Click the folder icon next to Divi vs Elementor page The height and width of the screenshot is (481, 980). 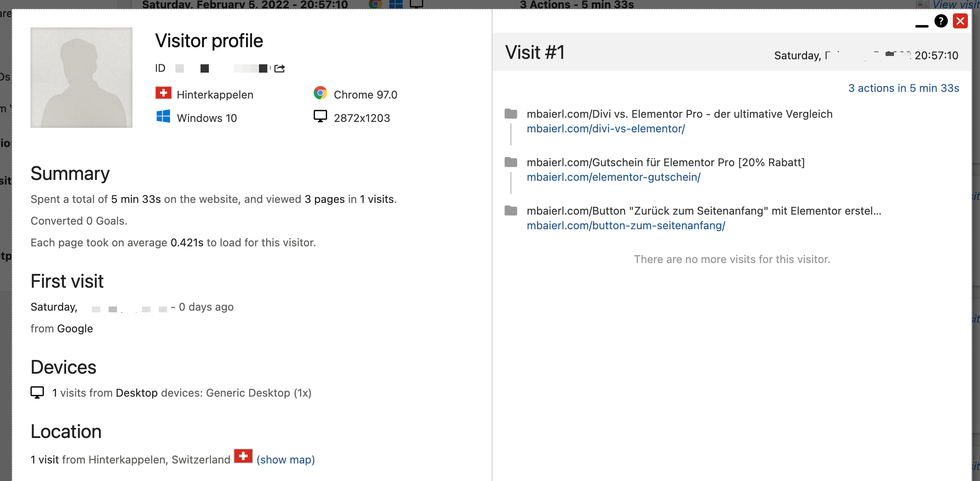click(510, 113)
